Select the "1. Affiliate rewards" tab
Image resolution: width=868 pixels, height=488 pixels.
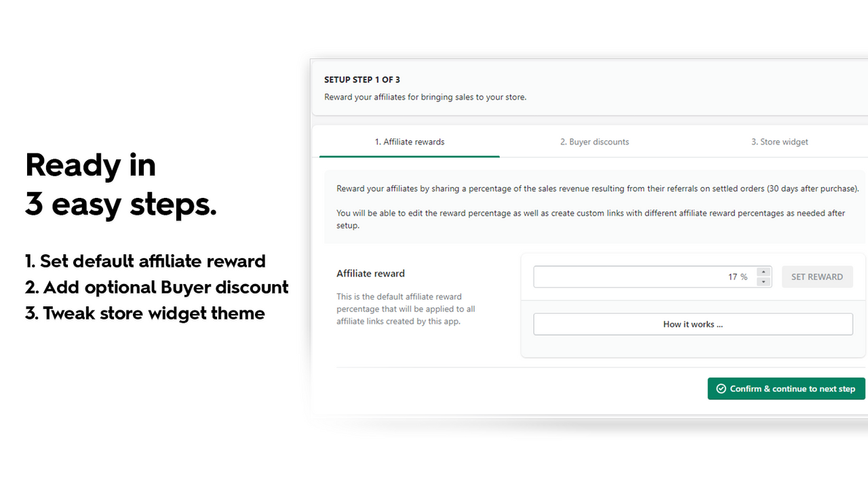tap(410, 142)
